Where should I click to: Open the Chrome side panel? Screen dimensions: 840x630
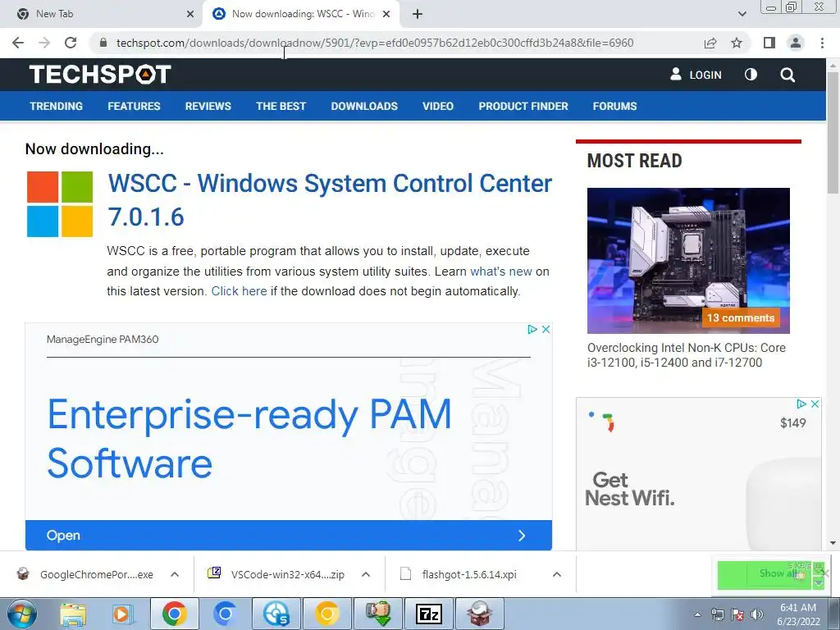pos(769,43)
